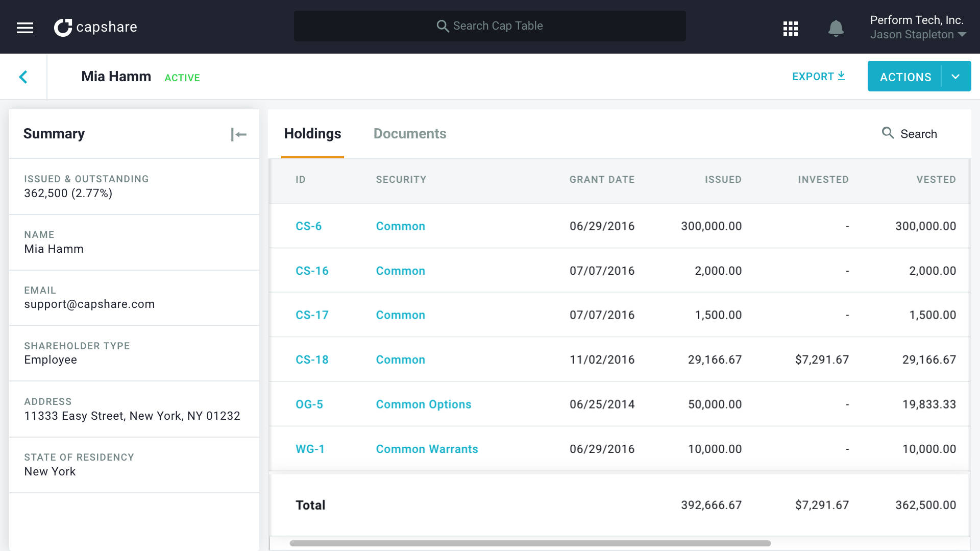This screenshot has height=551, width=980.
Task: Click the Capshare logo
Action: (x=95, y=27)
